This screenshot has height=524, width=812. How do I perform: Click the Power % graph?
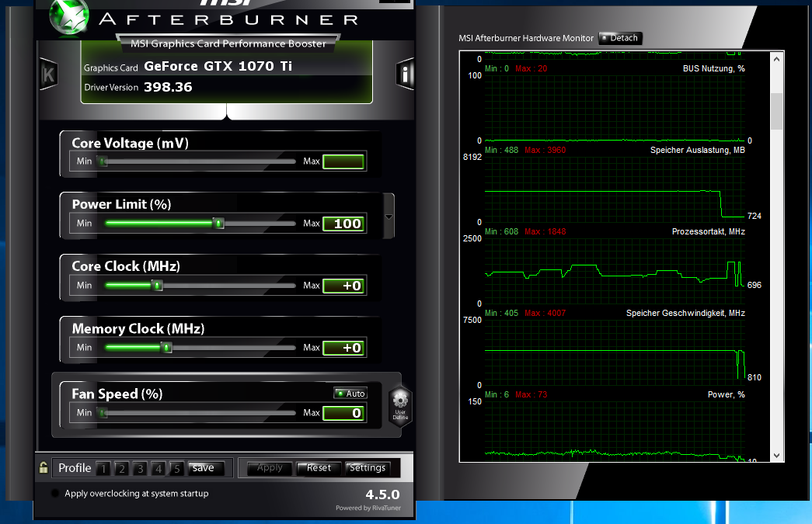[x=615, y=431]
